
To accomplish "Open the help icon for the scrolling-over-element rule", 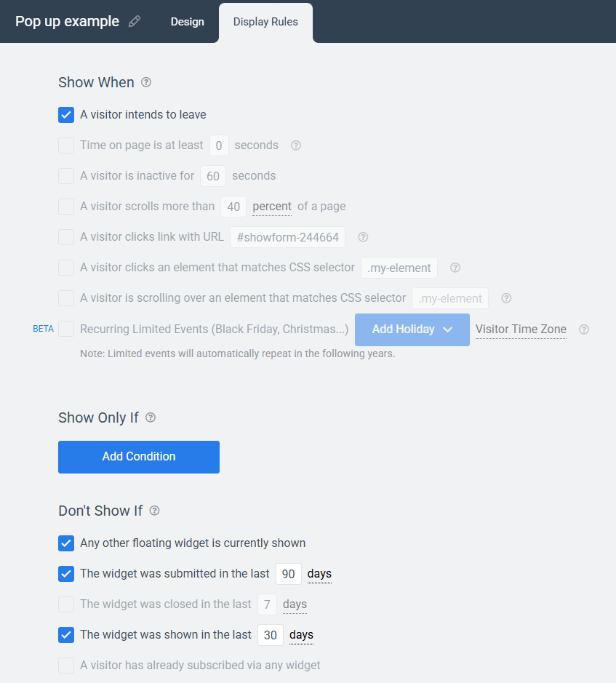I will click(x=507, y=298).
